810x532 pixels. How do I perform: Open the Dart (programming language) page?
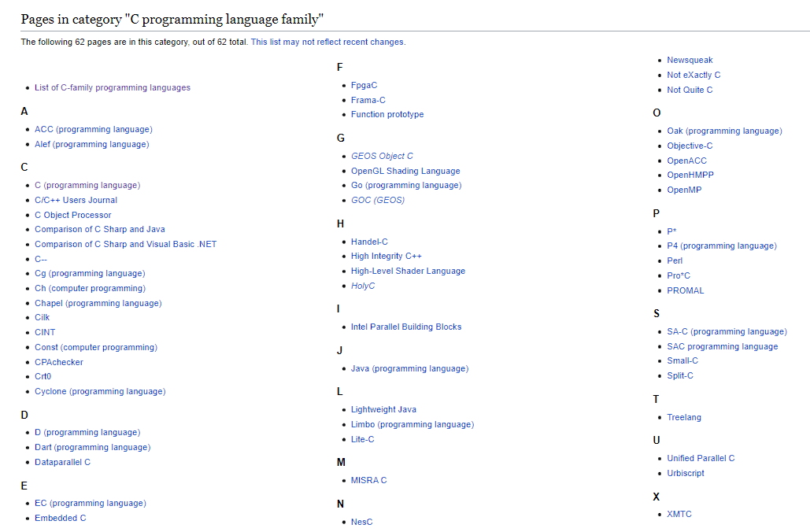92,447
